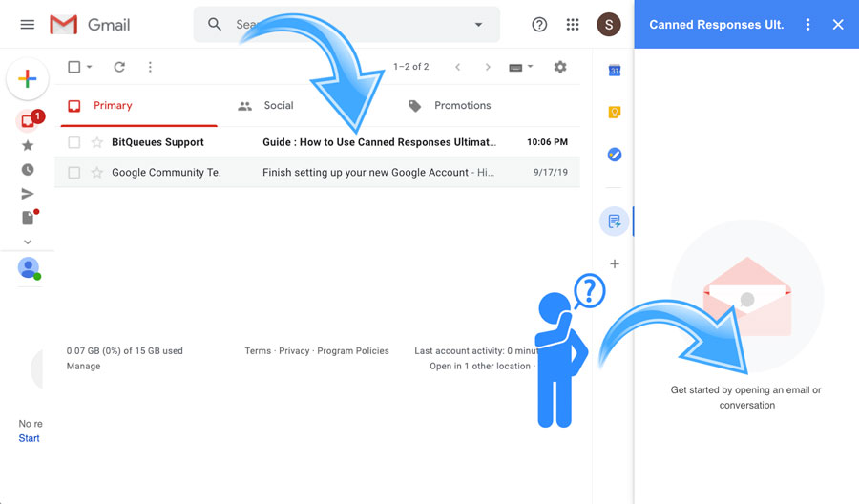Star the BitQueues Support email

click(96, 142)
